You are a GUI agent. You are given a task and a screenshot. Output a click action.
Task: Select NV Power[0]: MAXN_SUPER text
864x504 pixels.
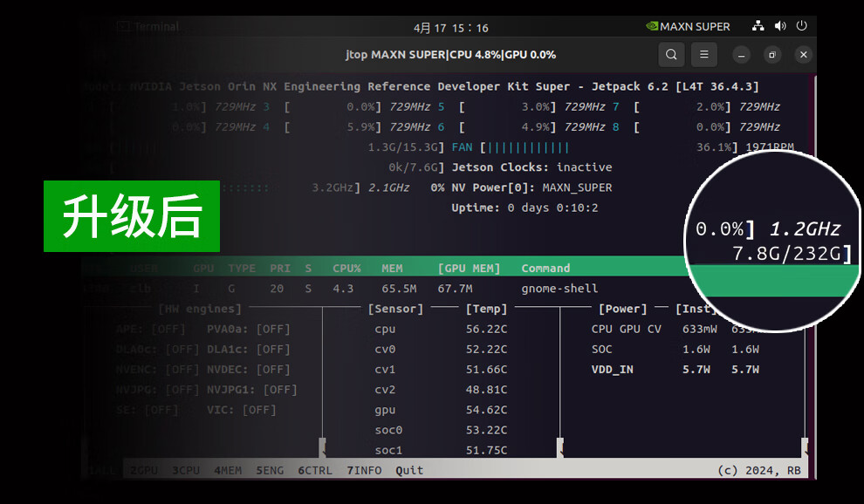click(531, 187)
